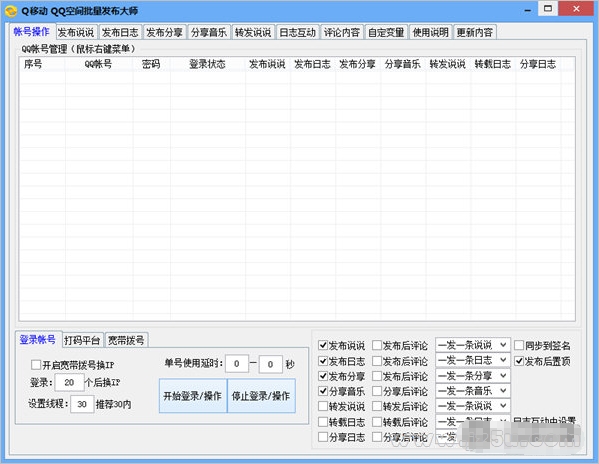Click the 分享音乐 column header in table
Viewport: 599px width, 464px height.
click(403, 64)
